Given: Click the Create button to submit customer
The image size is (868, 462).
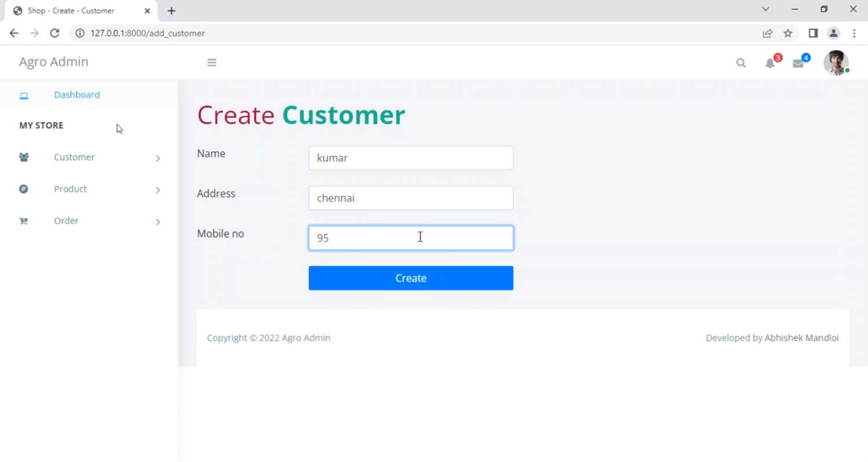Looking at the screenshot, I should (x=411, y=278).
